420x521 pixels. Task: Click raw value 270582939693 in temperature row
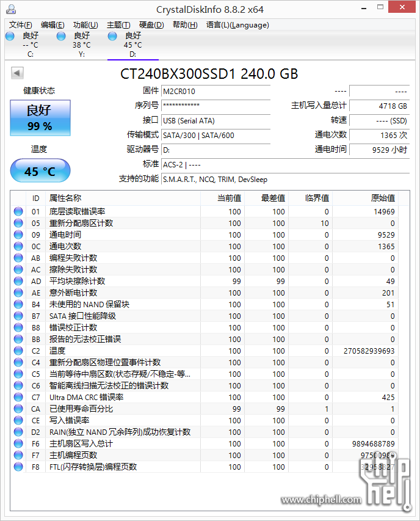click(x=369, y=351)
